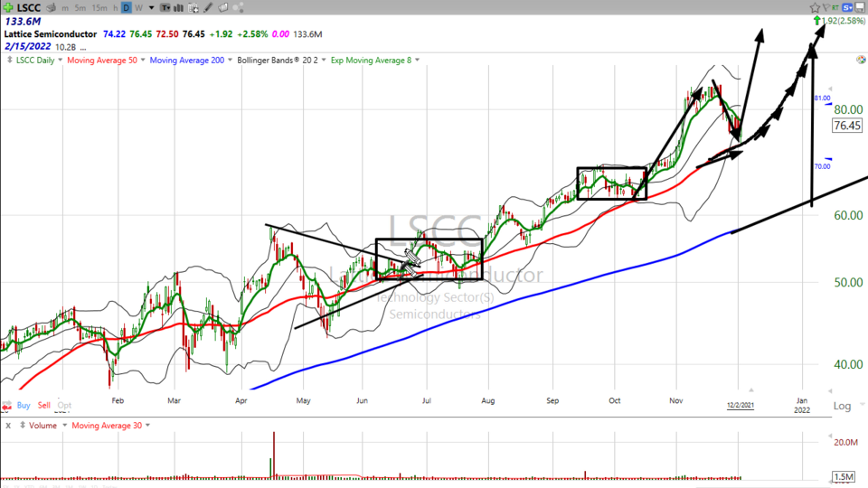Select the pencil drawing tool icon
Viewport: 868px width, 488px height.
(x=208, y=8)
